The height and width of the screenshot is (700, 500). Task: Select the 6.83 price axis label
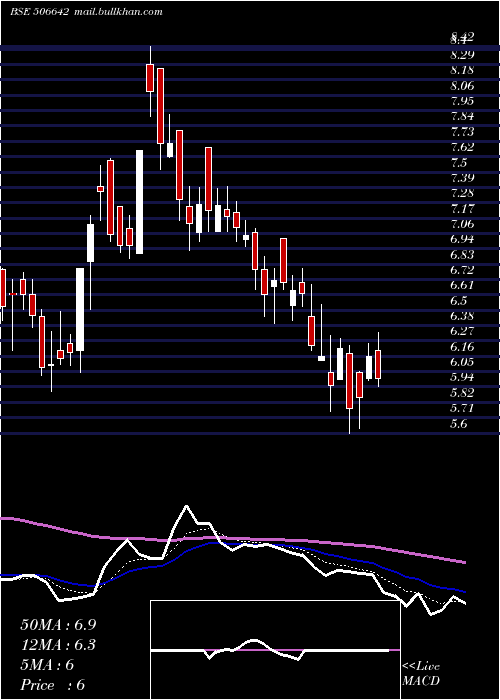coord(462,255)
